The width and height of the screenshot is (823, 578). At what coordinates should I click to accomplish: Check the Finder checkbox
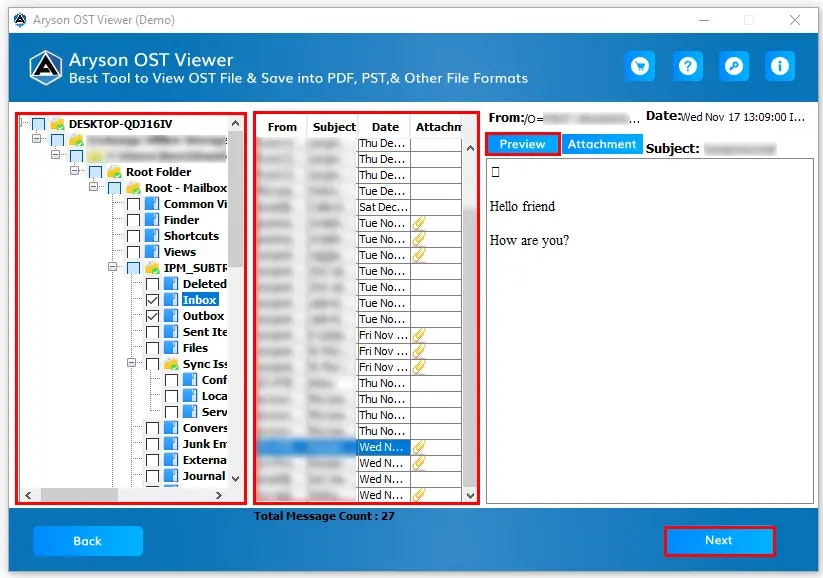[x=133, y=220]
